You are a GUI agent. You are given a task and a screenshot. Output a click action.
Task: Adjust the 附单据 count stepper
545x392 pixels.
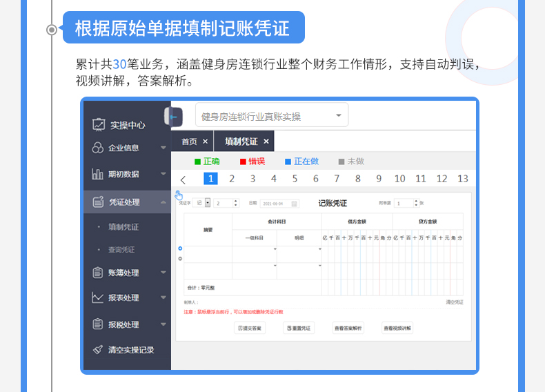click(416, 203)
